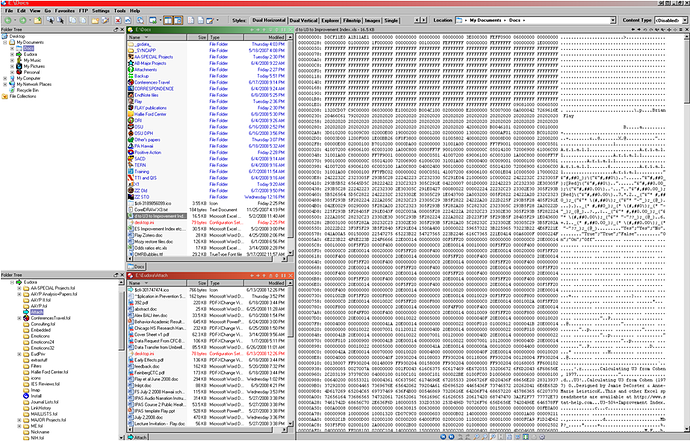690x441 pixels.
Task: Open the Favorites menu
Action: (x=65, y=11)
